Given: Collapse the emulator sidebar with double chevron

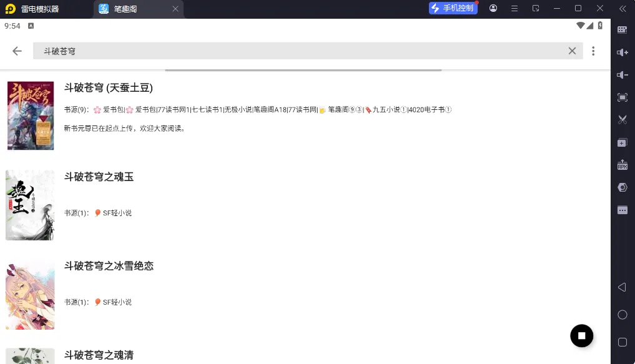Looking at the screenshot, I should pyautogui.click(x=623, y=9).
